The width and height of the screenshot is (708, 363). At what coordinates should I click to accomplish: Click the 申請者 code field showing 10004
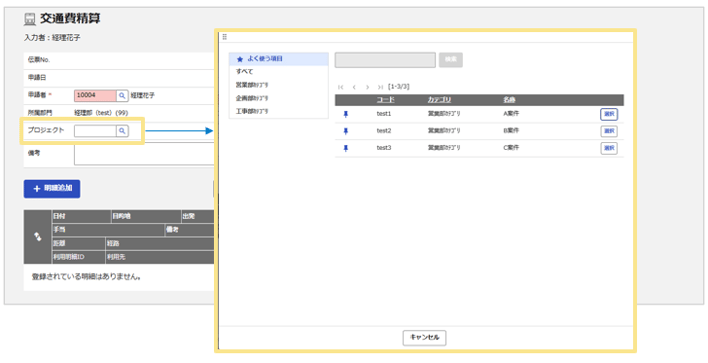pos(95,96)
